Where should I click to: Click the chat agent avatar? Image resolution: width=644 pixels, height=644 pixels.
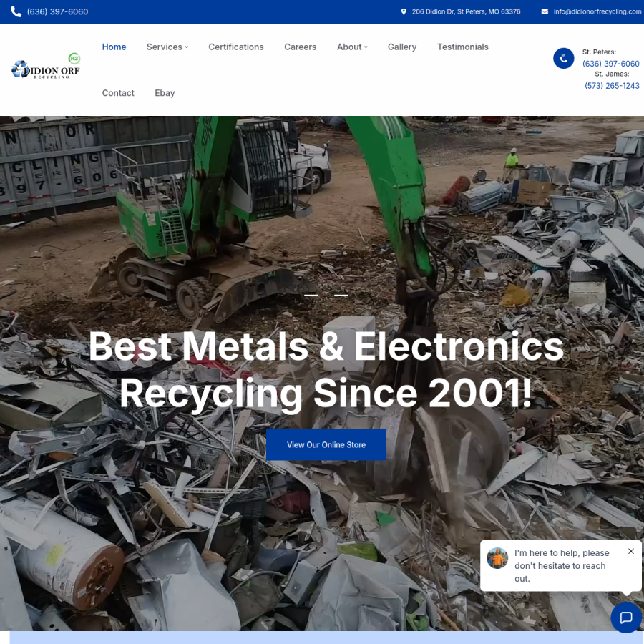click(497, 558)
